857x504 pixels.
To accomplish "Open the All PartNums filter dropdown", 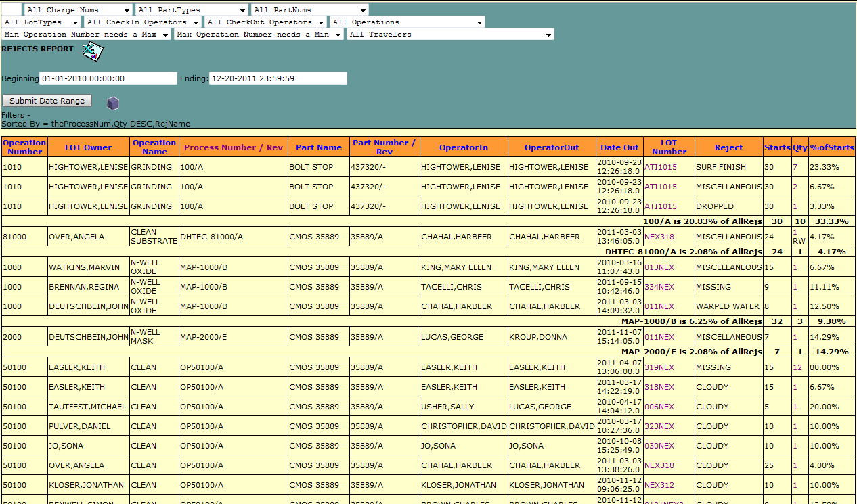I will tap(309, 10).
